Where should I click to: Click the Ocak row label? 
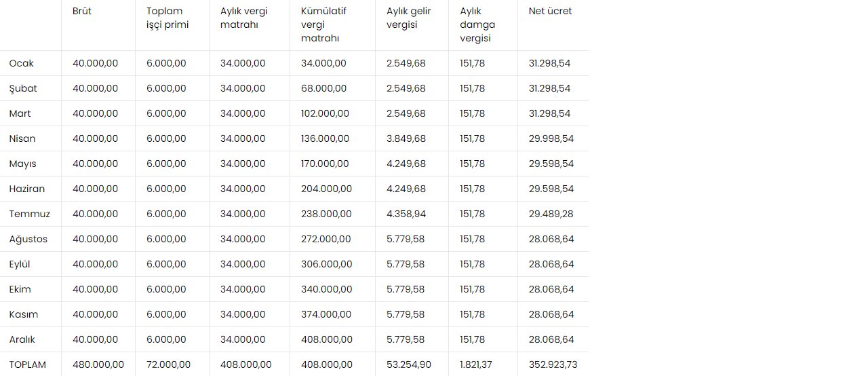(x=22, y=63)
